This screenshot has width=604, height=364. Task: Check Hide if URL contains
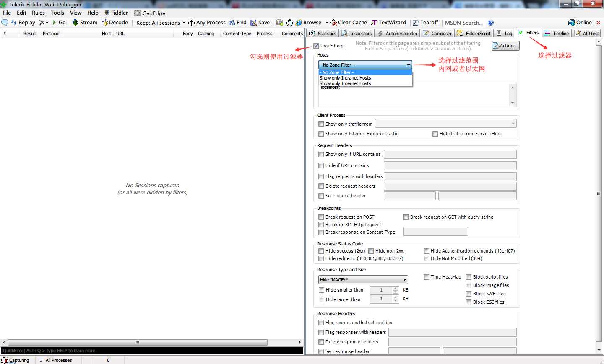(321, 165)
